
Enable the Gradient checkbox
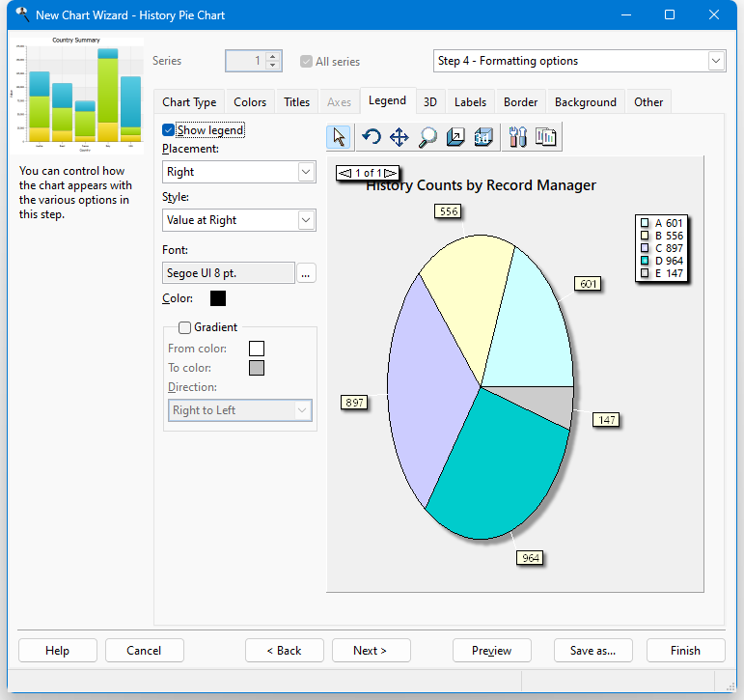(x=184, y=327)
